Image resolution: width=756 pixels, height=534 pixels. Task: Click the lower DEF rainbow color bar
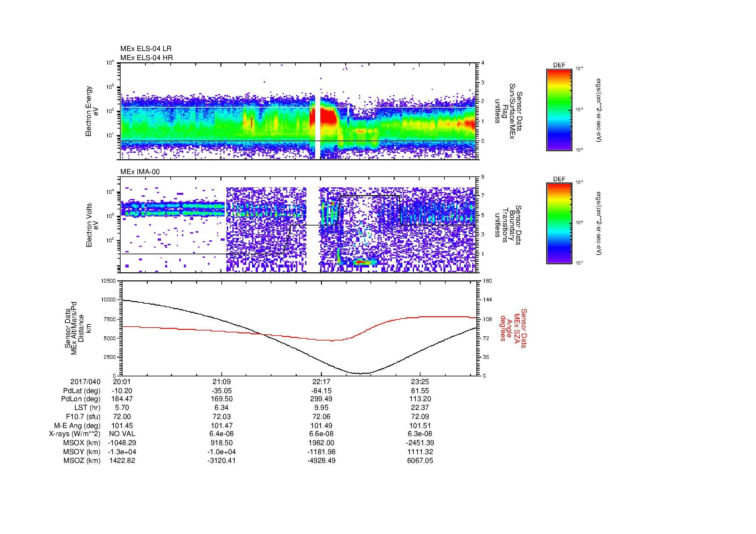click(x=559, y=224)
